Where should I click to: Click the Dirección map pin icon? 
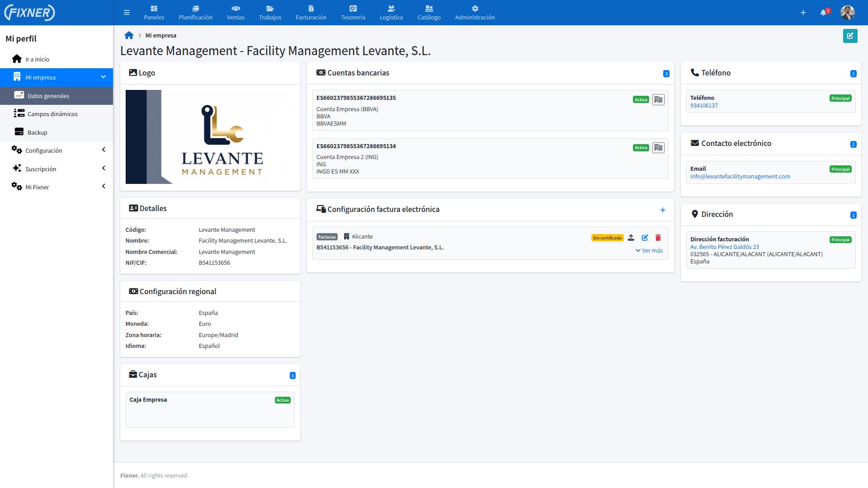[695, 214]
